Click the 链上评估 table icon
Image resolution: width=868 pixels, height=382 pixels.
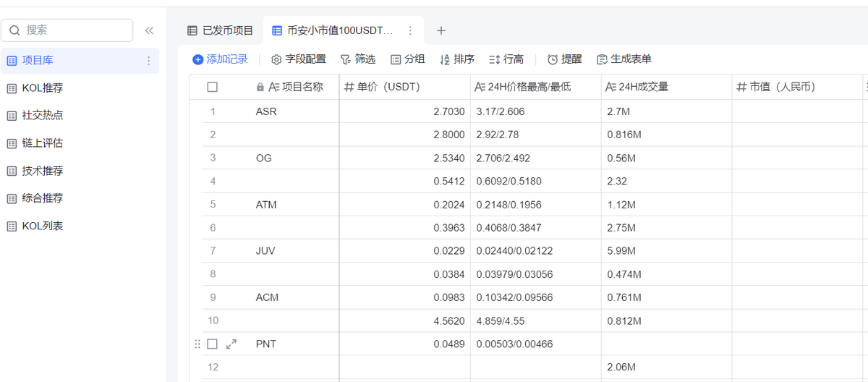tap(12, 143)
